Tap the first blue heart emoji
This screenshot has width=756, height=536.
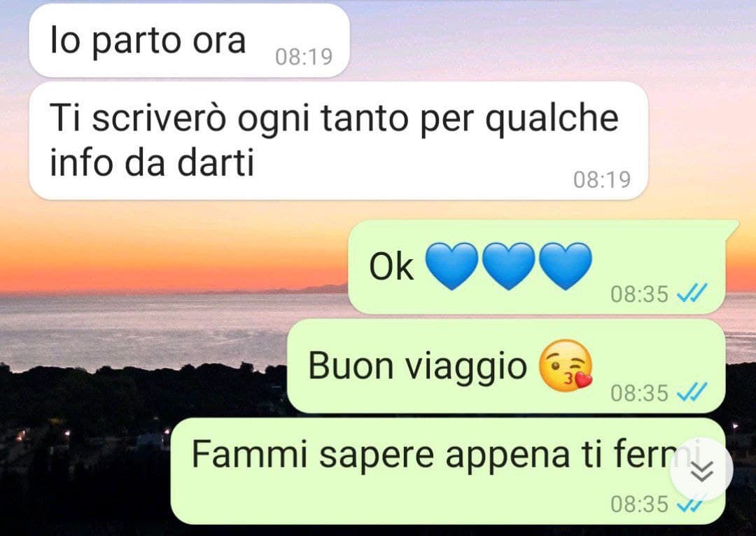pos(451,266)
